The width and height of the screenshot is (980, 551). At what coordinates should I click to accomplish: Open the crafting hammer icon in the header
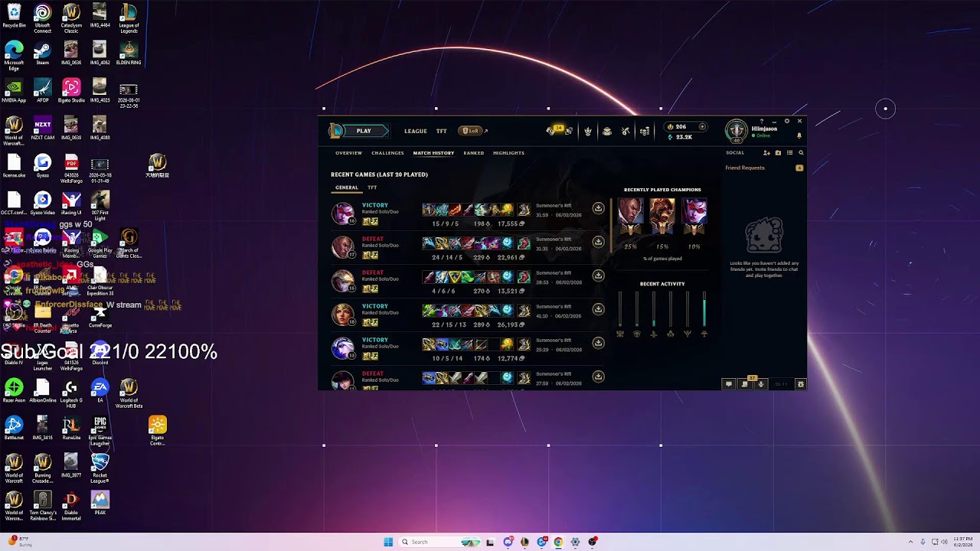(x=626, y=131)
